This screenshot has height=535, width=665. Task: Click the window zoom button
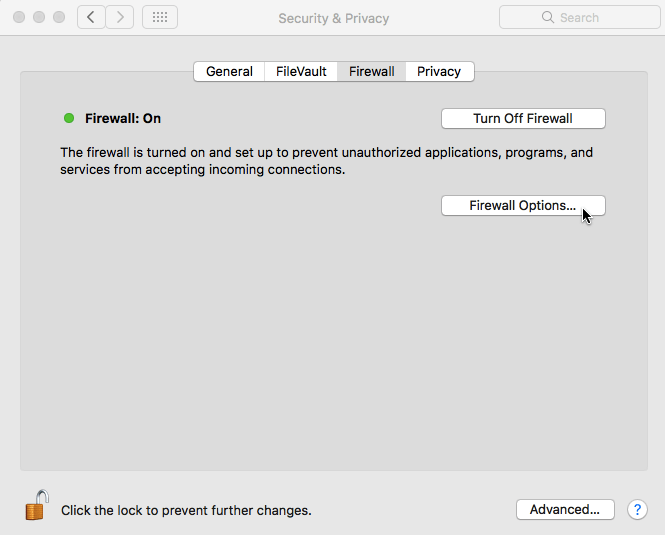59,17
